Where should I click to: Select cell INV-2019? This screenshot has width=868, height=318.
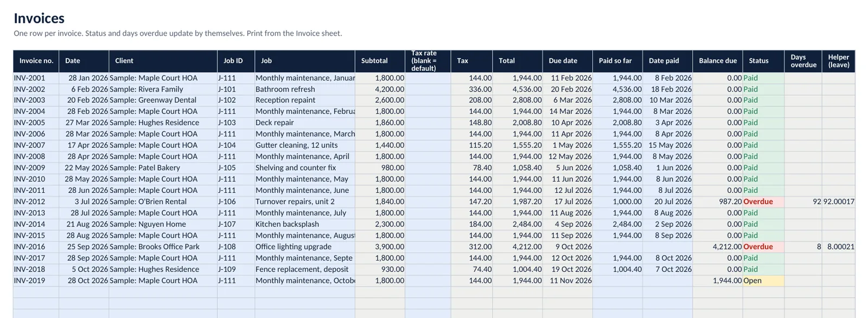pos(36,281)
